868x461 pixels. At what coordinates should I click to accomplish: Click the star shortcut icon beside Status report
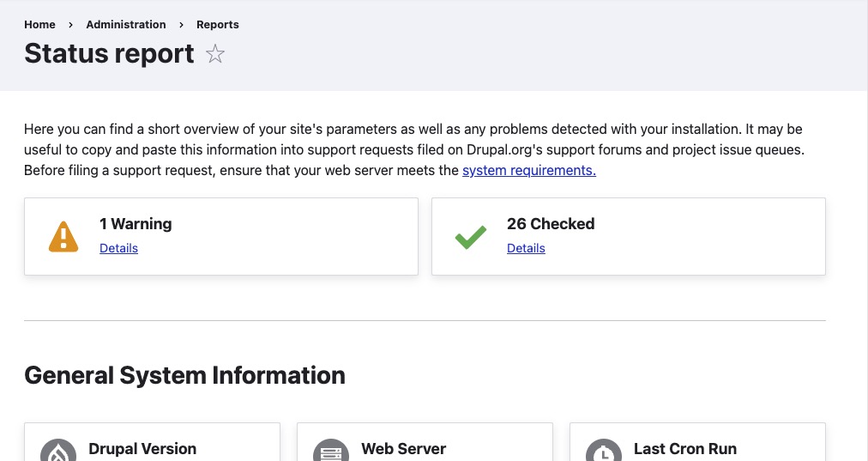[214, 54]
